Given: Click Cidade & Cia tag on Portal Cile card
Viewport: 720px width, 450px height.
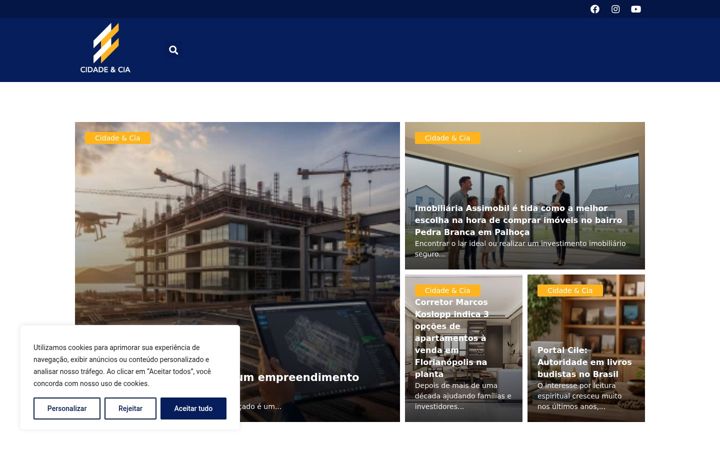Looking at the screenshot, I should click(x=570, y=291).
